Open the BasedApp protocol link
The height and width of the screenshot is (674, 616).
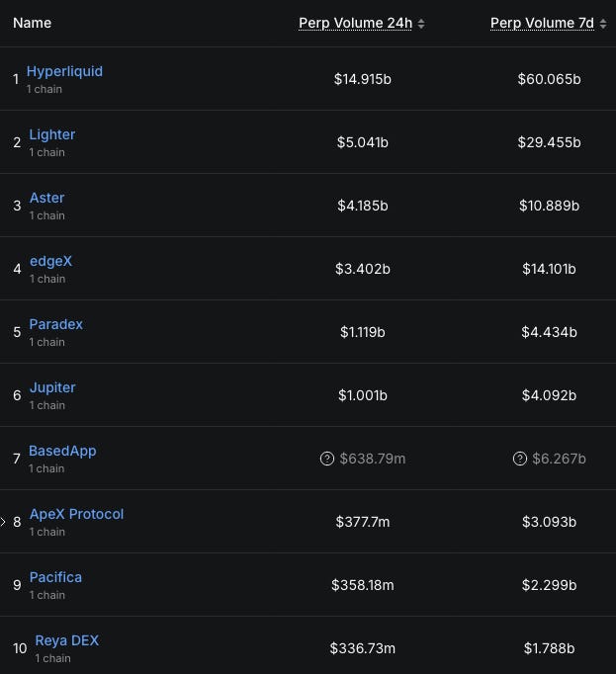click(x=62, y=451)
